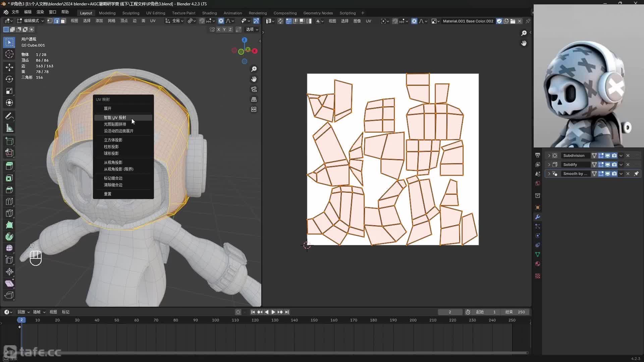Choose Smart UV Project menu entry

tap(123, 118)
